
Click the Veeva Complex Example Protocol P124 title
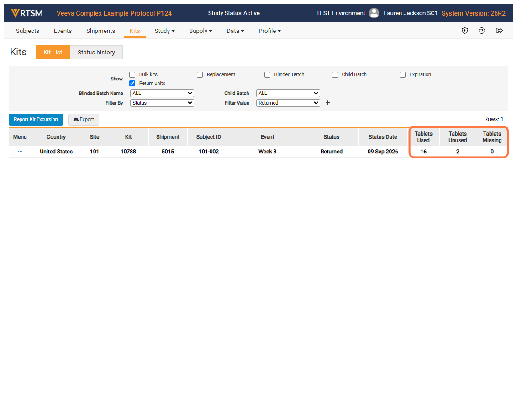114,13
